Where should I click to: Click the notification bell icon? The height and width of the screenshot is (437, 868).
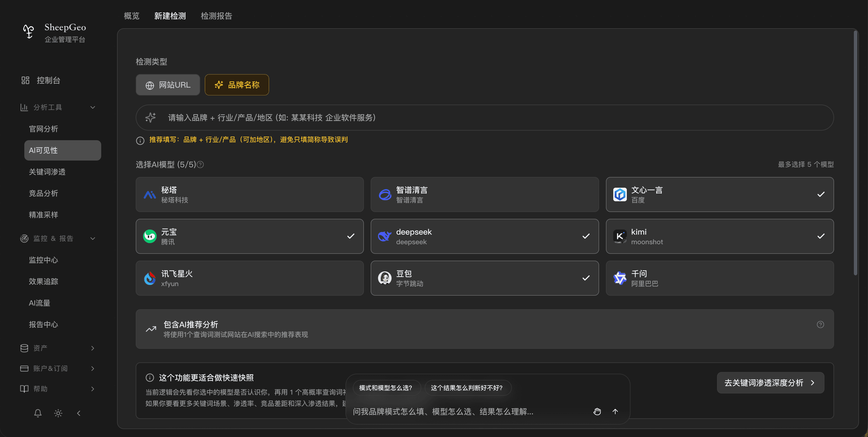point(38,413)
